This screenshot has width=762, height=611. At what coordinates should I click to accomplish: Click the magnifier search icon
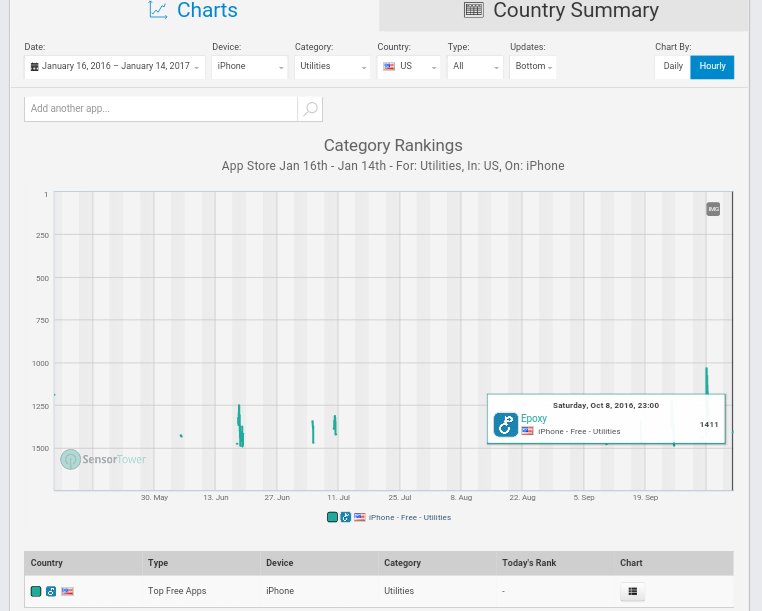(x=310, y=108)
